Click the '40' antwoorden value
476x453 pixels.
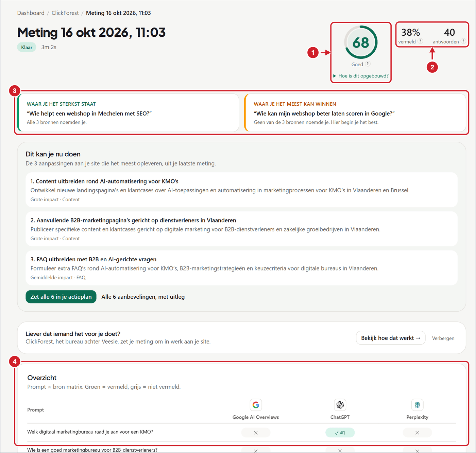pos(449,32)
